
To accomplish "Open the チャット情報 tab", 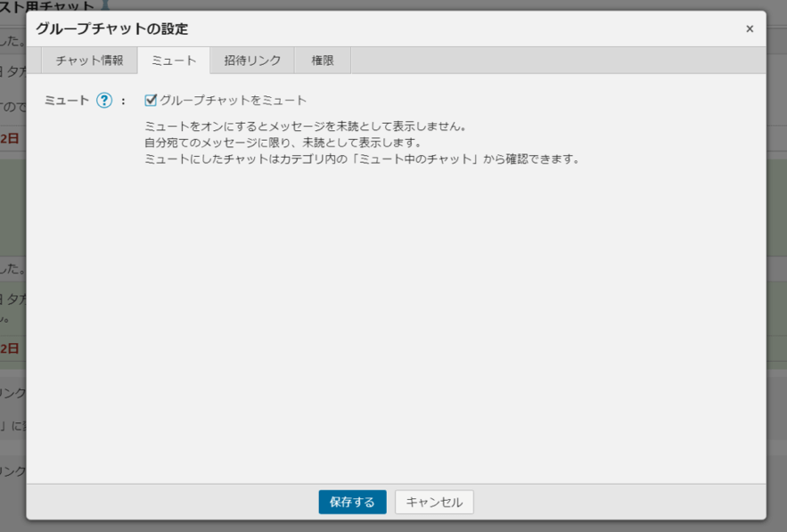I will (89, 61).
